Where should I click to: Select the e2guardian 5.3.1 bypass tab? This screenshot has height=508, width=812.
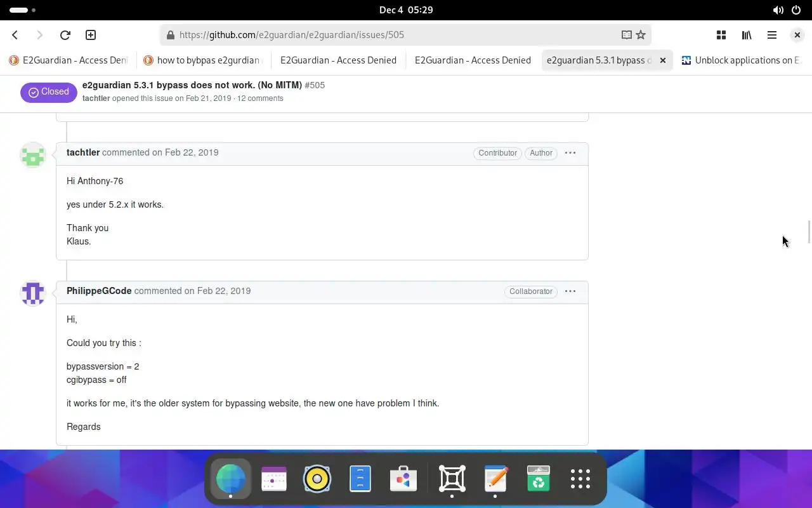tap(599, 60)
